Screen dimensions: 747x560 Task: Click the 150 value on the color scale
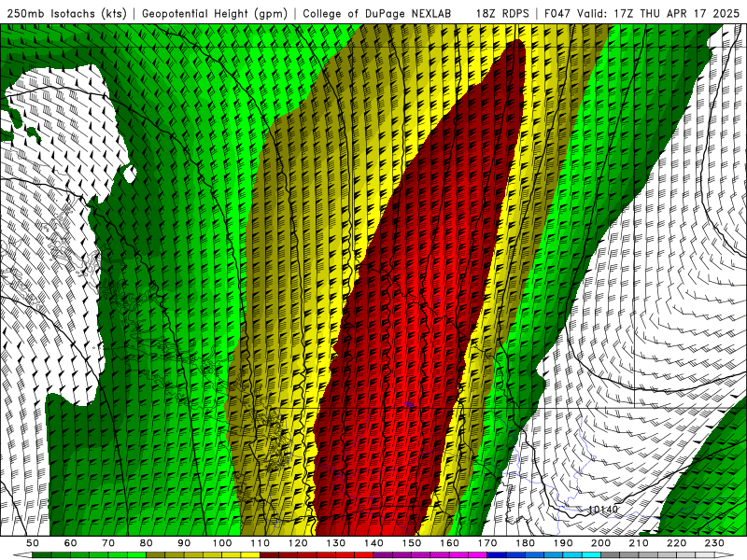412,543
